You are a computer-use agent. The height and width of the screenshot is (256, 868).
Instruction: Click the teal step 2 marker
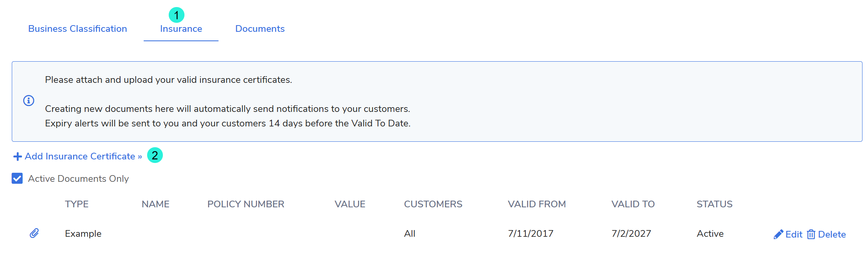155,155
